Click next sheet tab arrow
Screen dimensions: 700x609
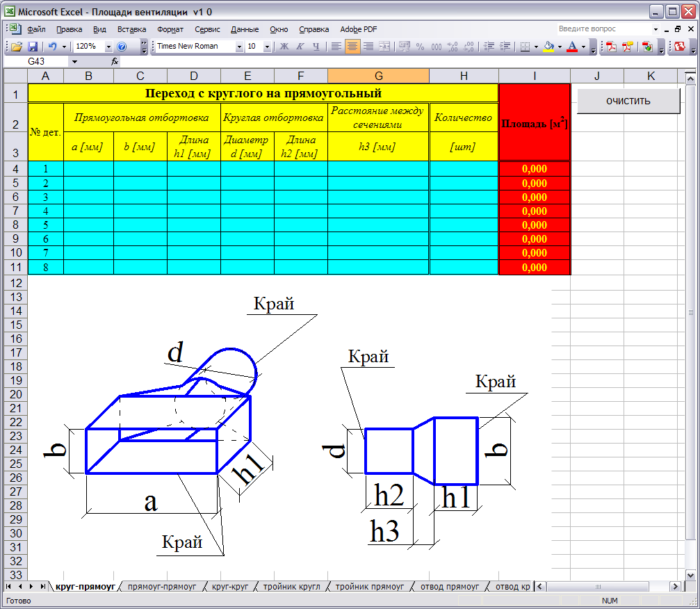31,586
